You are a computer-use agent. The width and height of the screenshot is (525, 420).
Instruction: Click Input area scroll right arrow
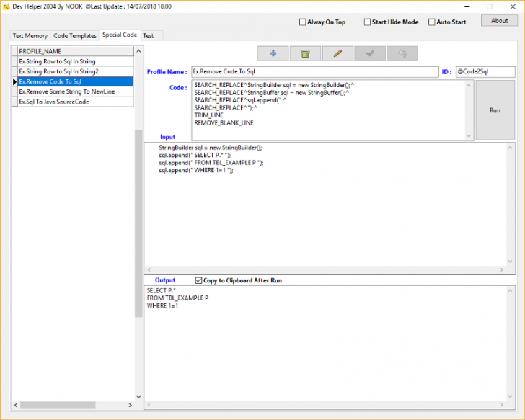(502, 269)
